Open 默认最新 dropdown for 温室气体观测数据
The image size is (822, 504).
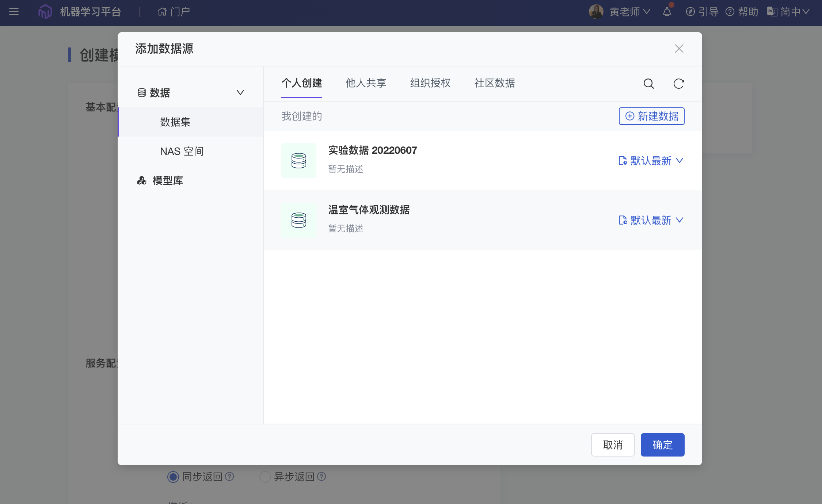pyautogui.click(x=651, y=220)
